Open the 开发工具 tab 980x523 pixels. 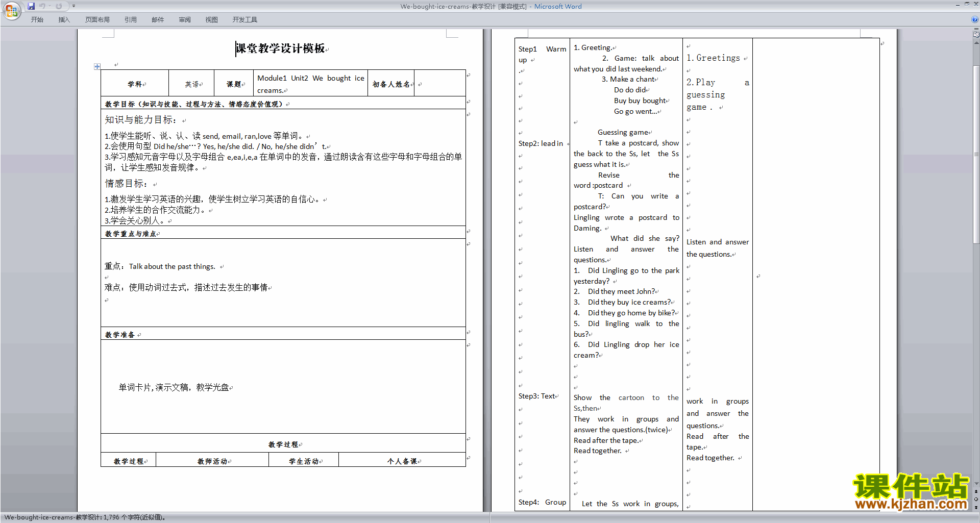pos(245,20)
